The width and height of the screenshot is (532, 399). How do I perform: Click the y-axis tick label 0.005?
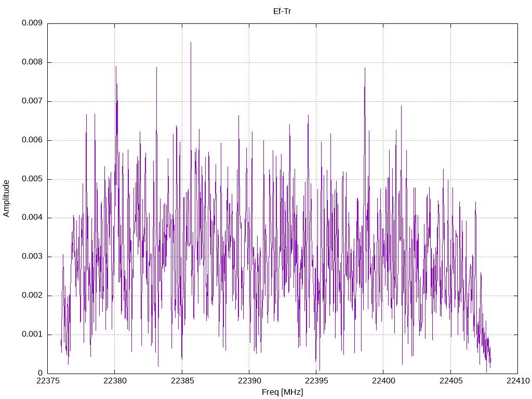pyautogui.click(x=32, y=179)
